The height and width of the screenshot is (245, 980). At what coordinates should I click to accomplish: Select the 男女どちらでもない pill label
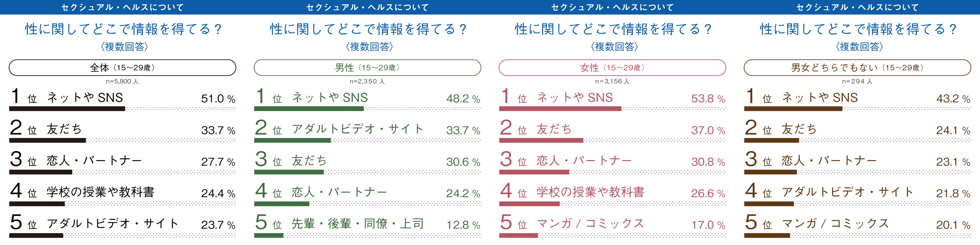857,68
